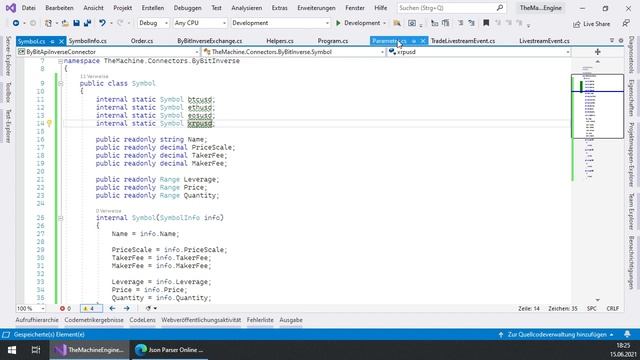Switch to the Helpers.cs tab
Image resolution: width=640 pixels, height=360 pixels.
coord(280,41)
